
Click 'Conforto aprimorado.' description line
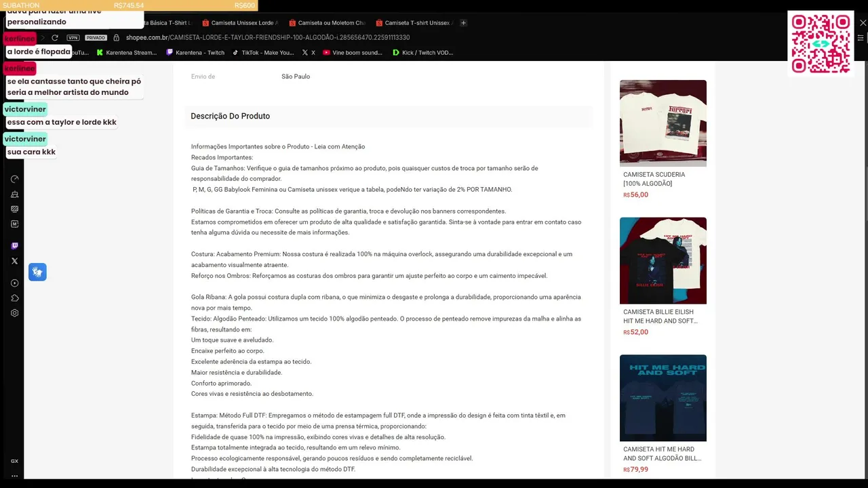(221, 383)
